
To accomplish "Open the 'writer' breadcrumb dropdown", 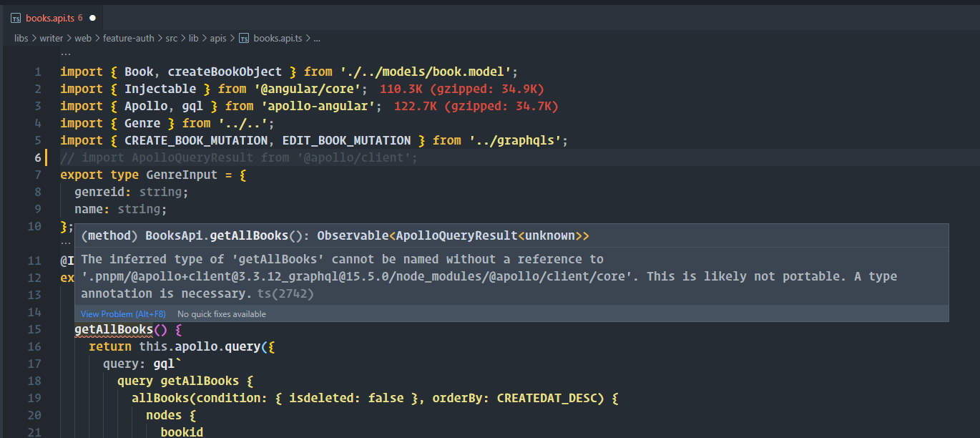I will tap(52, 38).
